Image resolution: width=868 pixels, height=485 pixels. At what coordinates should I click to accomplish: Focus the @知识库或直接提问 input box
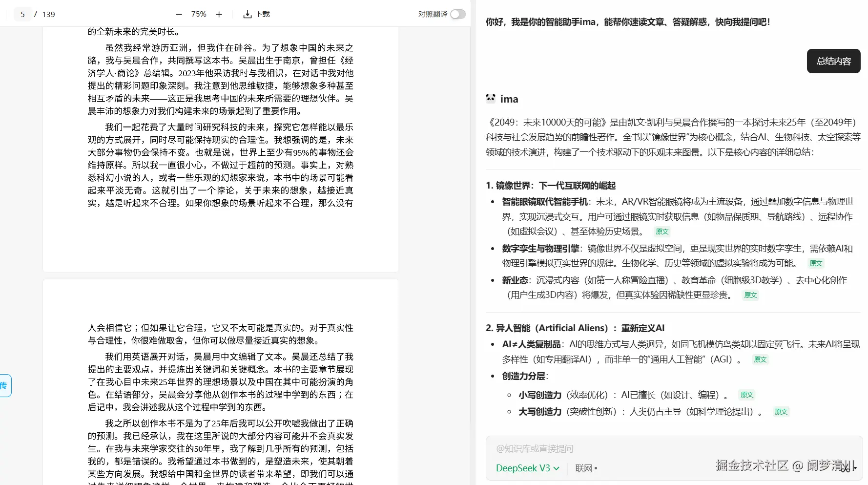pyautogui.click(x=674, y=448)
